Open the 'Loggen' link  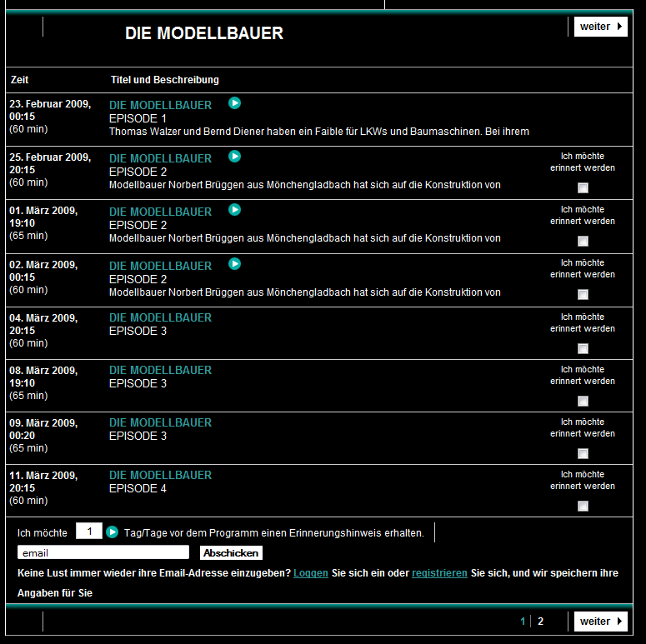[x=310, y=573]
